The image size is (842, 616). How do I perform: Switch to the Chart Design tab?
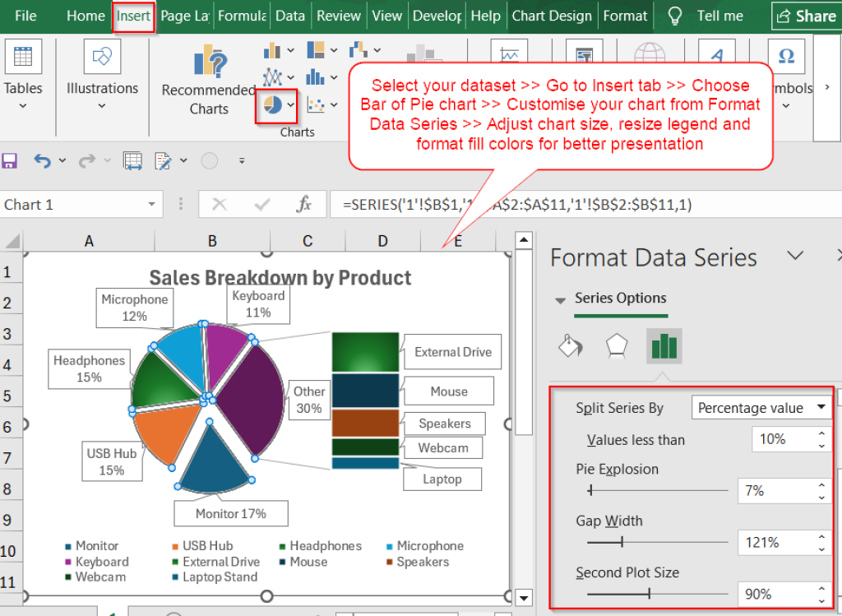[552, 16]
